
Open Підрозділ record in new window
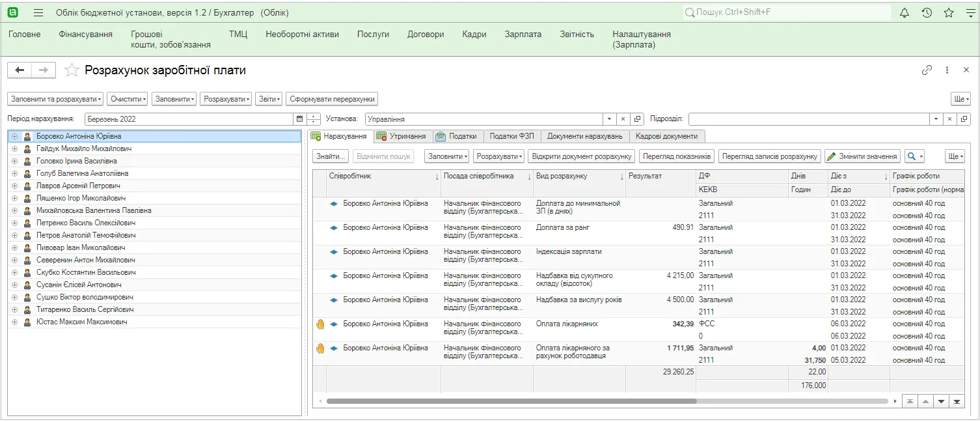(964, 119)
